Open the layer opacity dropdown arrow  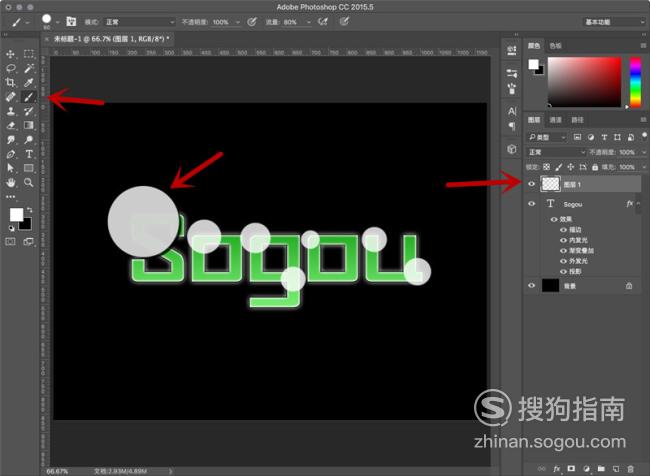pyautogui.click(x=644, y=152)
